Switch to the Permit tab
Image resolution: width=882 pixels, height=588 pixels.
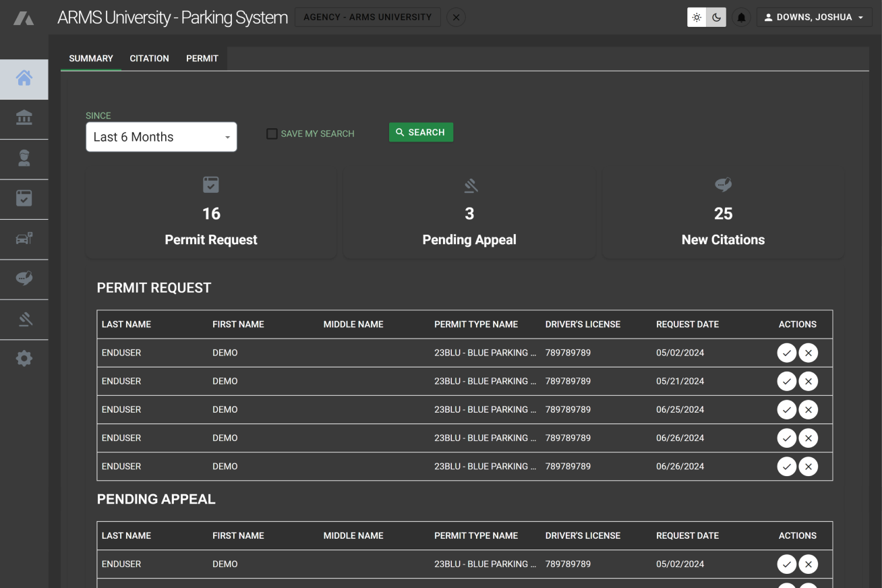tap(202, 59)
